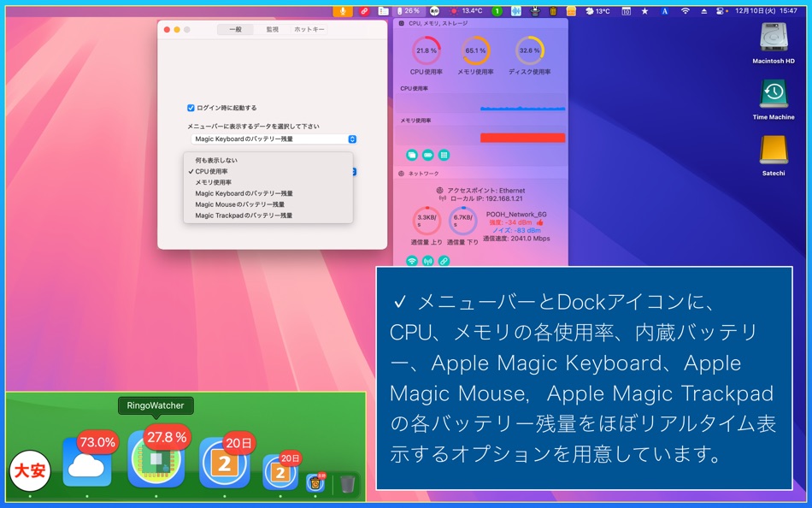Image resolution: width=812 pixels, height=508 pixels.
Task: Click the eject icon in menu bar
Action: 704,11
